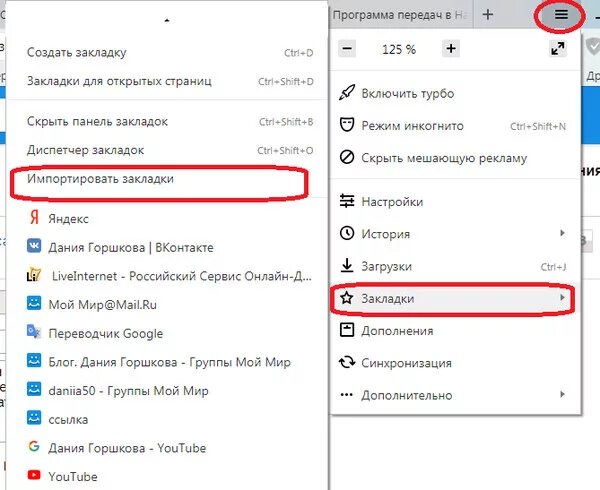Expand the 'История' submenu arrow
The image size is (600, 490).
(562, 233)
